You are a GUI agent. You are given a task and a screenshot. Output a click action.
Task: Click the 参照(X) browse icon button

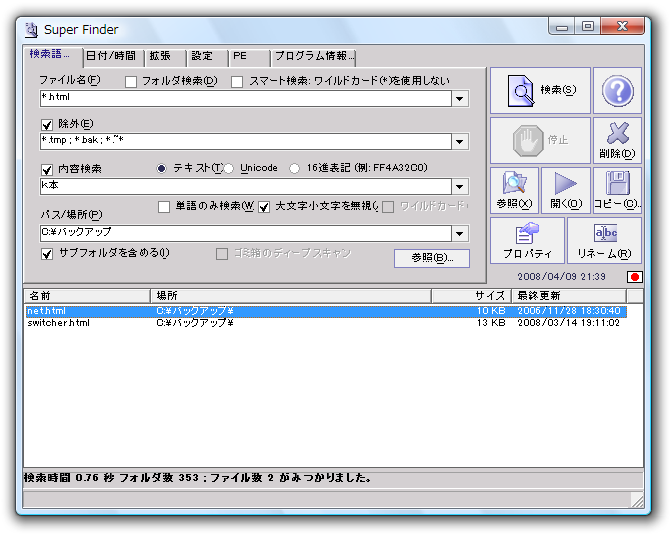click(x=514, y=190)
